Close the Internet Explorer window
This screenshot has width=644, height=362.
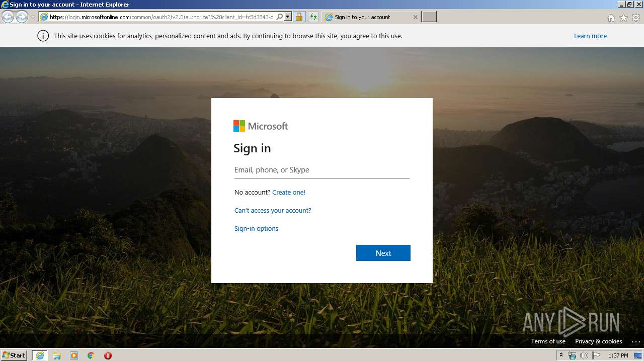coord(638,5)
